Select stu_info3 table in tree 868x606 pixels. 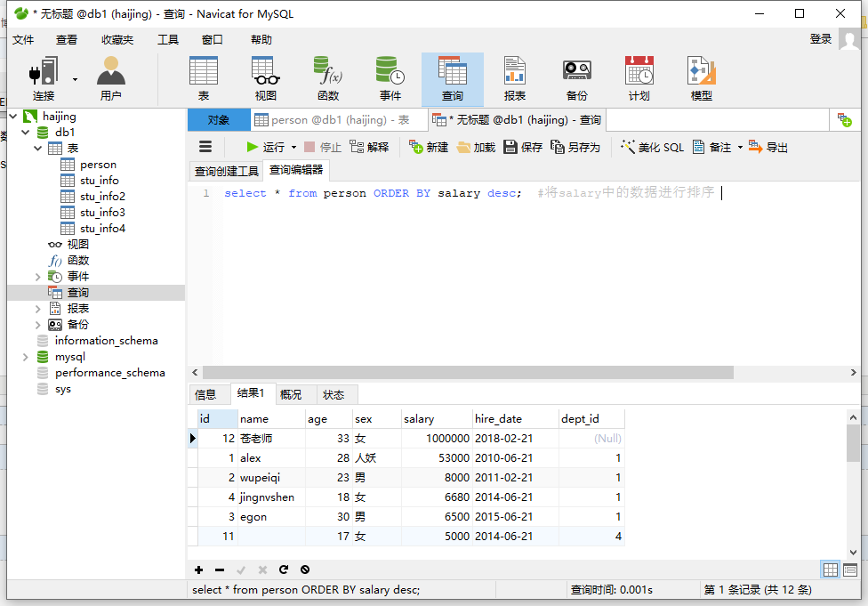tap(102, 213)
